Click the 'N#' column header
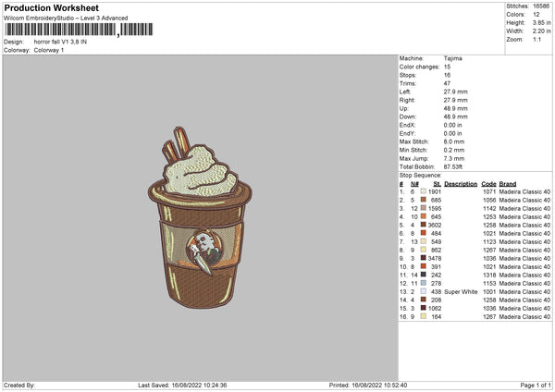 coord(414,184)
